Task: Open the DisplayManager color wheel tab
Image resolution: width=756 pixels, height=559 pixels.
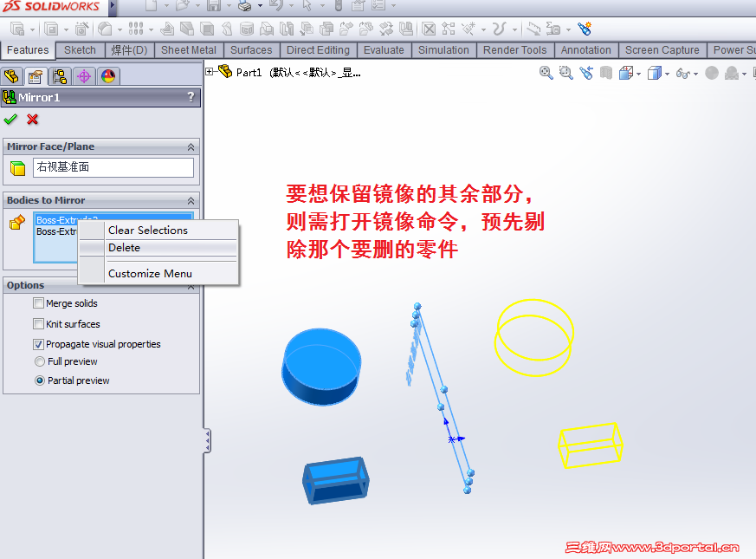Action: pos(109,75)
